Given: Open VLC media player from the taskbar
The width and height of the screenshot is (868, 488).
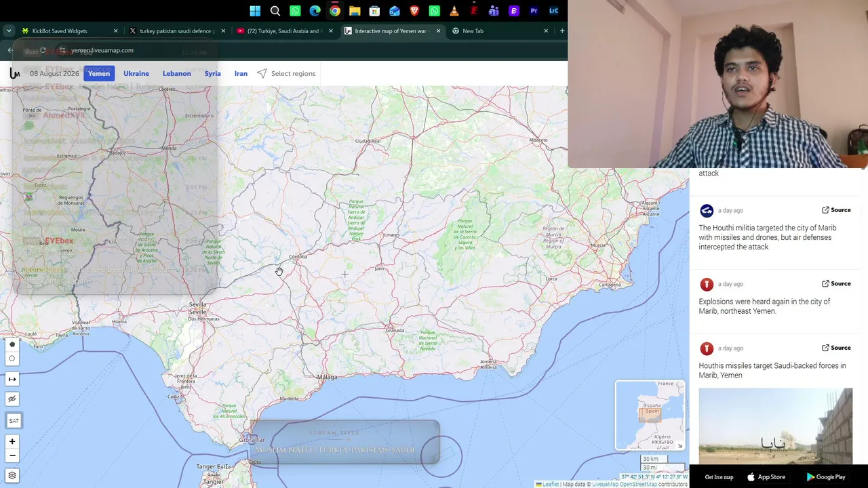Looking at the screenshot, I should point(454,11).
